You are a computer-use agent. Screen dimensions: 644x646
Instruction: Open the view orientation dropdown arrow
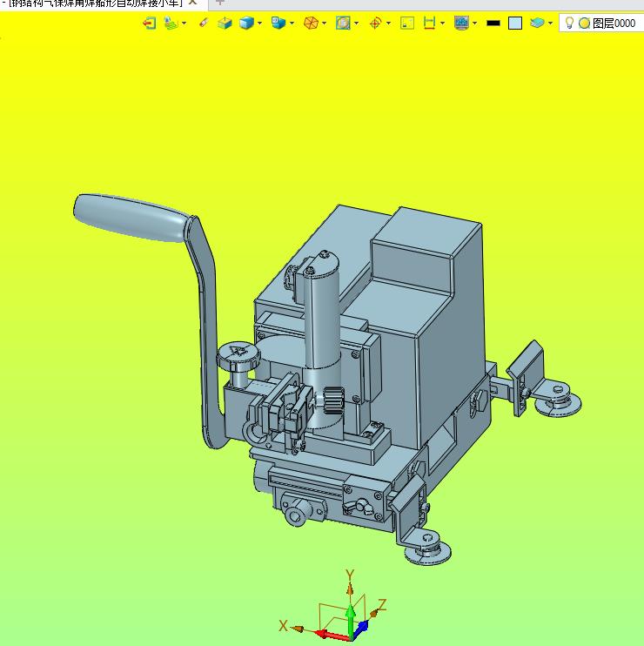(x=292, y=23)
